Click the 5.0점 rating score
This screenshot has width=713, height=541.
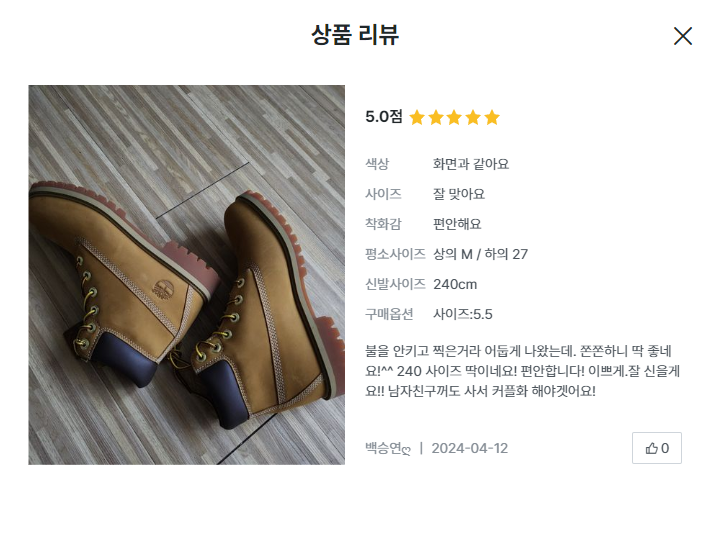384,117
